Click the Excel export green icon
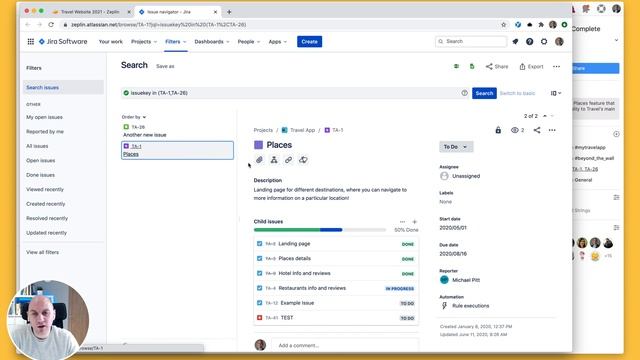The height and width of the screenshot is (360, 640). tap(456, 67)
